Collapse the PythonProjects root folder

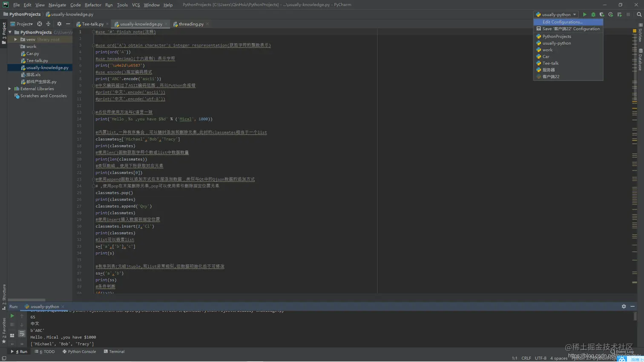coord(10,32)
